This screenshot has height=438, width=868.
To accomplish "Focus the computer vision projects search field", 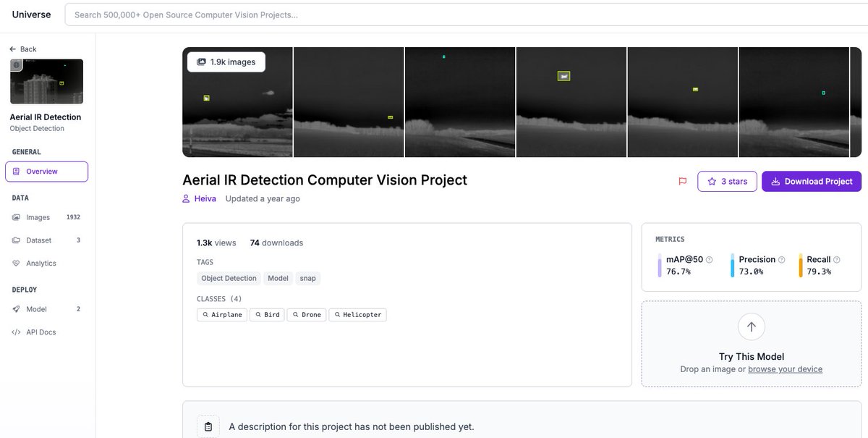I will click(467, 14).
